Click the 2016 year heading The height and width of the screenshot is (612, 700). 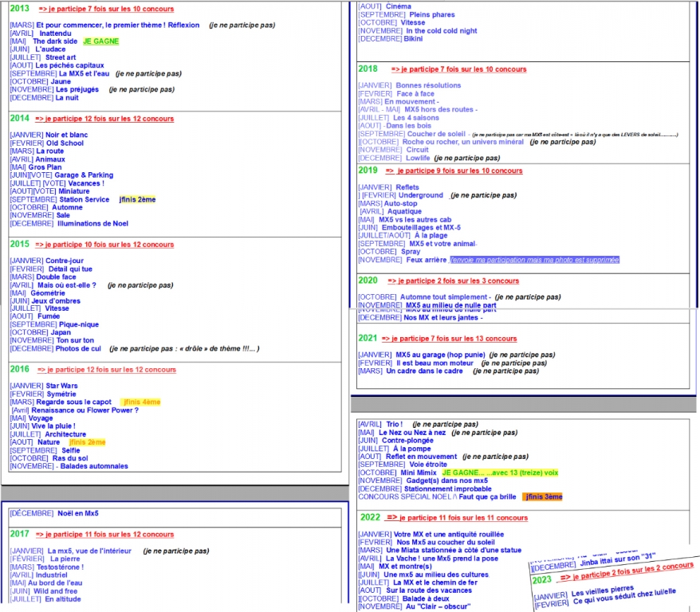[x=19, y=369]
